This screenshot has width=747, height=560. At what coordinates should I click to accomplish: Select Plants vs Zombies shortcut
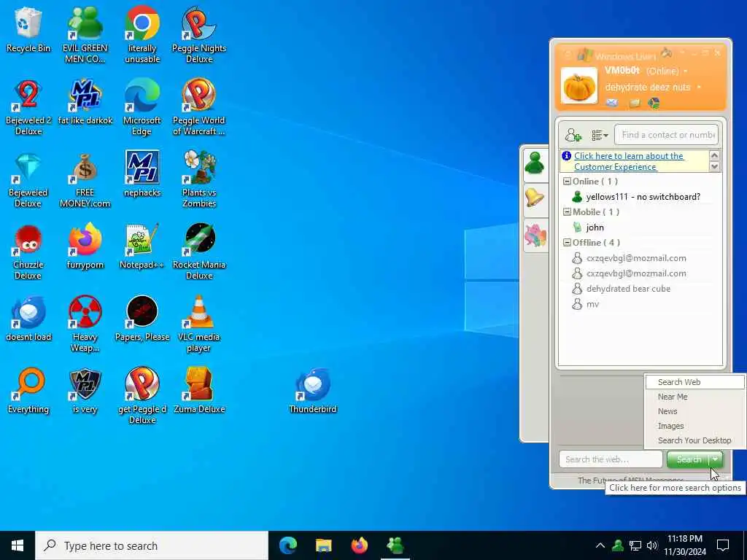click(x=199, y=180)
